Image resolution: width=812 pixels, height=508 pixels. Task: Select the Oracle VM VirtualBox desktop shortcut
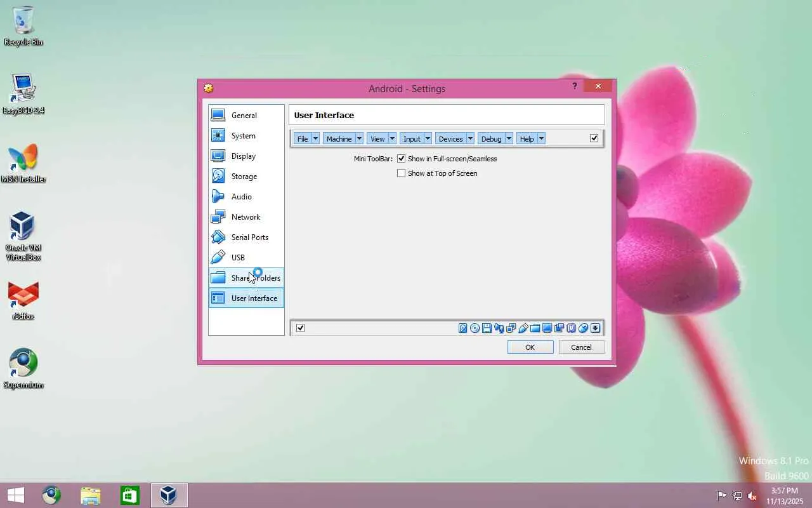click(23, 236)
